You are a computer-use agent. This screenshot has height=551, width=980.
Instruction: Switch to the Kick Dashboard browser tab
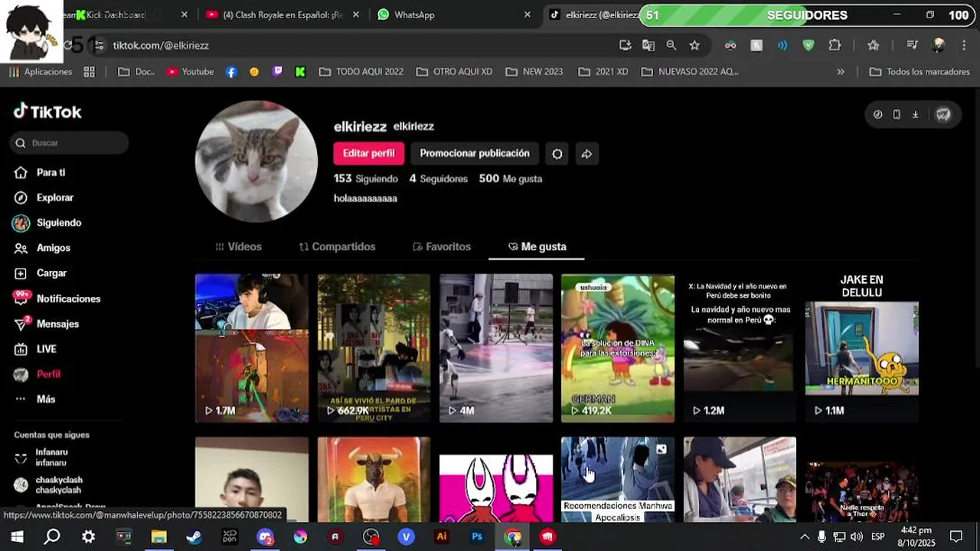tap(115, 15)
